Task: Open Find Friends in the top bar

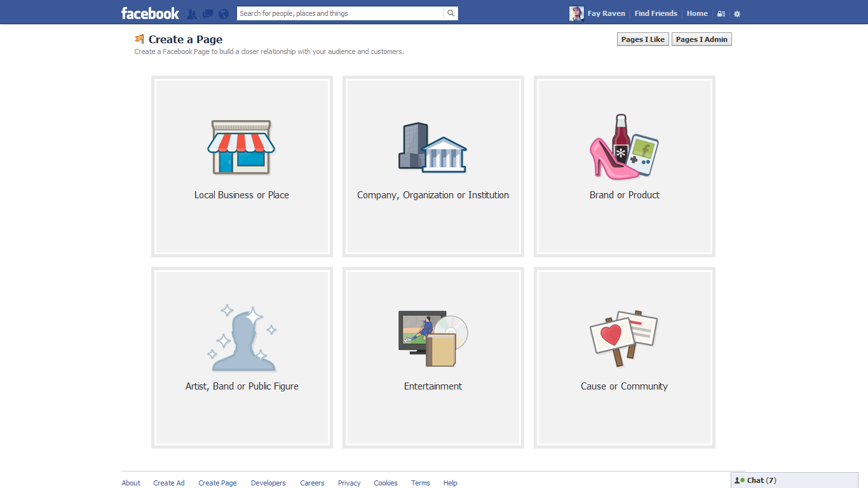Action: (x=656, y=13)
